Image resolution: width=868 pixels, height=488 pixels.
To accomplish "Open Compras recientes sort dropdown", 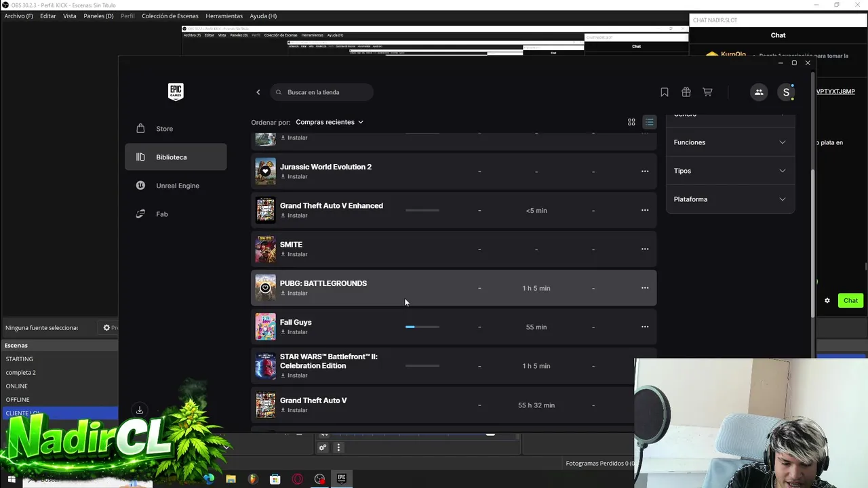I will [330, 122].
